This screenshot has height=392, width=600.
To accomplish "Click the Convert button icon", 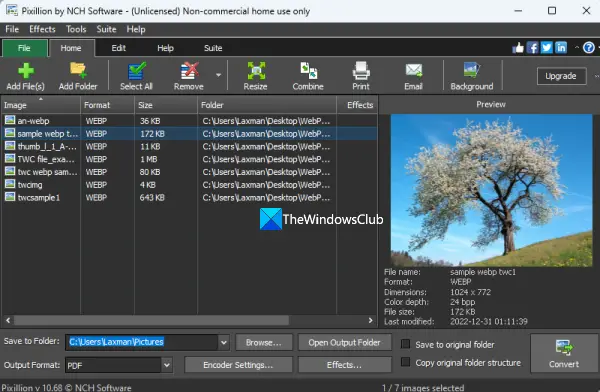I will click(564, 347).
